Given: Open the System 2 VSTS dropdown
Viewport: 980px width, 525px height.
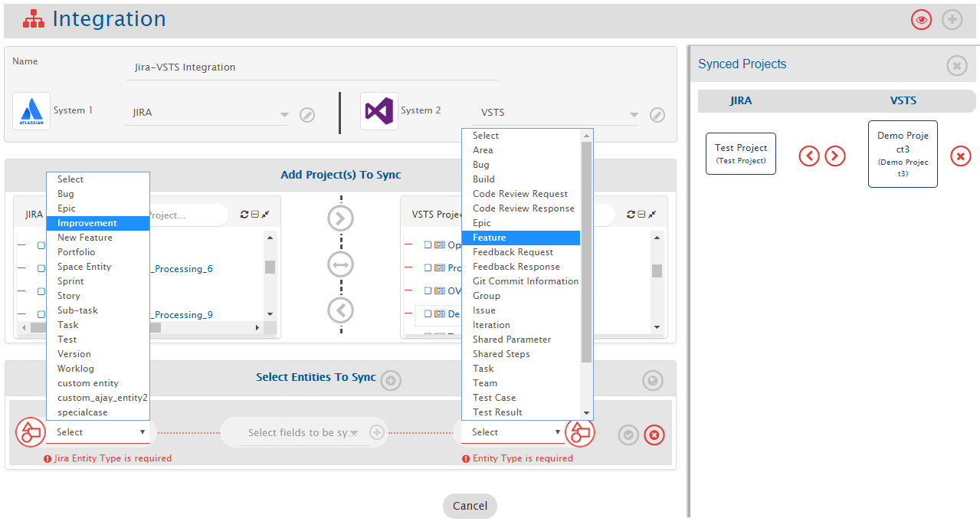Looking at the screenshot, I should click(x=559, y=113).
